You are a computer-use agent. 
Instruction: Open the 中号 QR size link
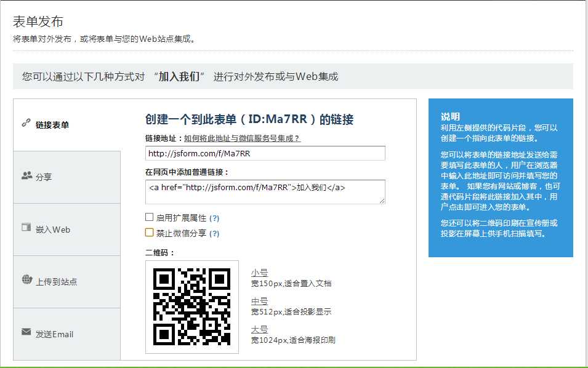[259, 302]
